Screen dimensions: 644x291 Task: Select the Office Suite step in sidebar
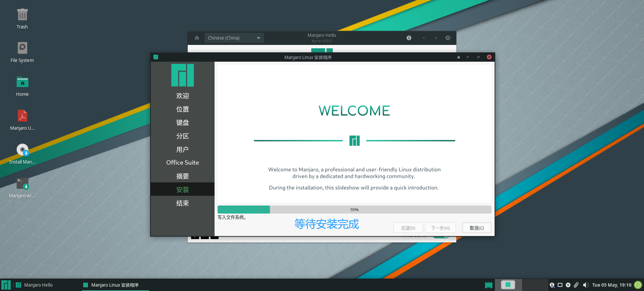pos(183,163)
